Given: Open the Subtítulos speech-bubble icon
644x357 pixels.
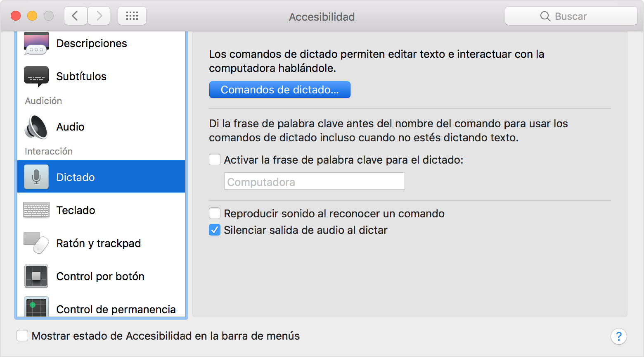Looking at the screenshot, I should pos(36,76).
